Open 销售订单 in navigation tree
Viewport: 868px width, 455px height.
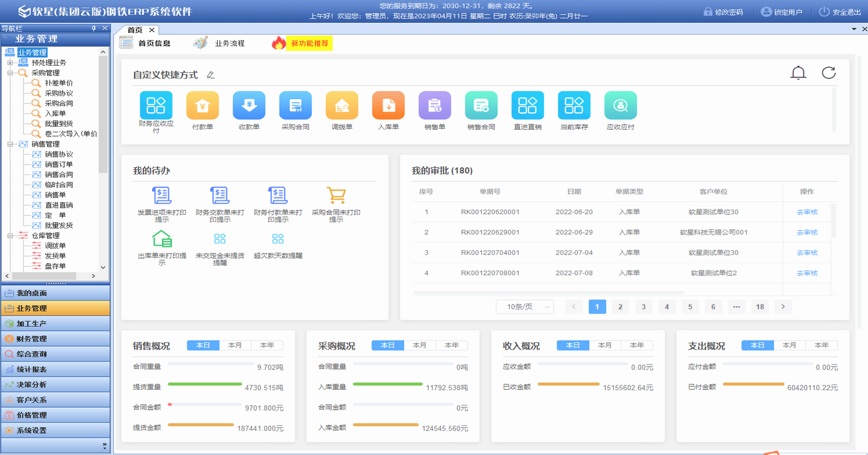59,165
